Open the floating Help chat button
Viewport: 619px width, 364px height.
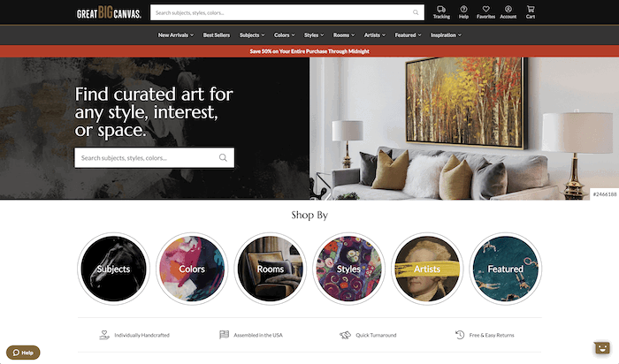23,353
